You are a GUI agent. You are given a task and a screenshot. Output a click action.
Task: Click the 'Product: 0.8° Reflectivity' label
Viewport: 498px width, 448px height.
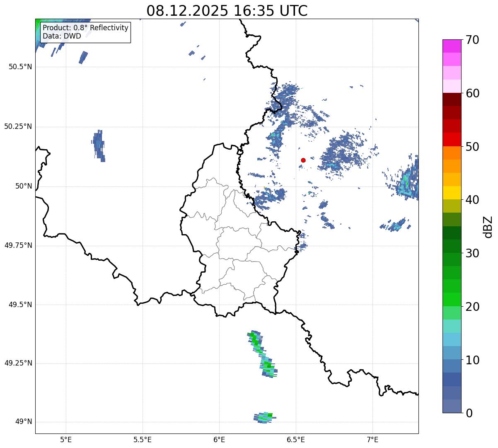86,28
